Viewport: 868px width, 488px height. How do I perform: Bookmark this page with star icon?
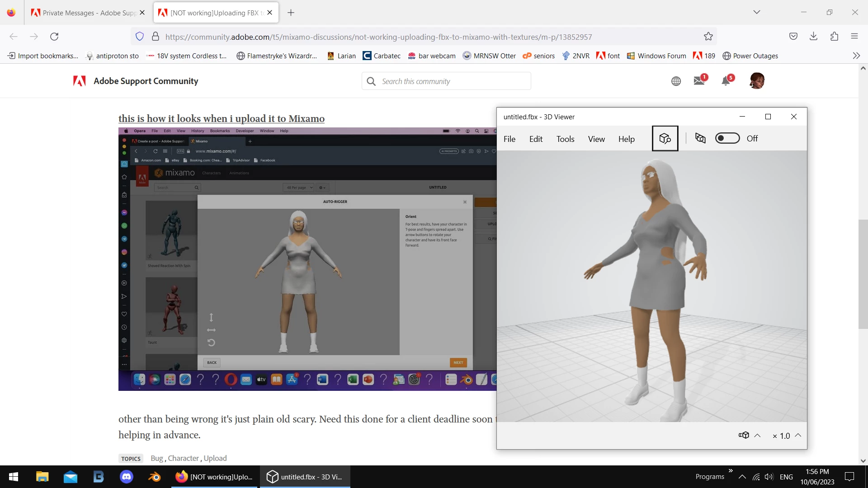708,37
